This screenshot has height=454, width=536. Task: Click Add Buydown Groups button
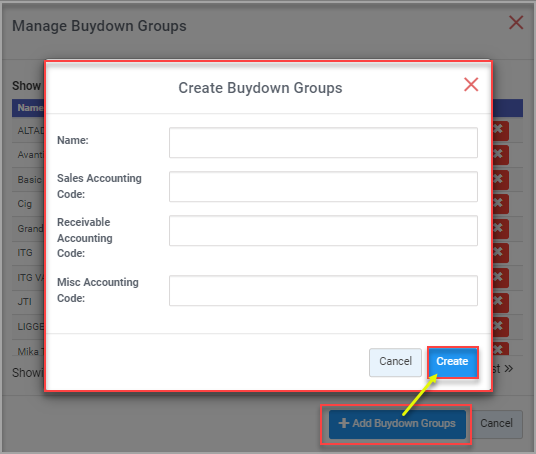[x=397, y=424]
